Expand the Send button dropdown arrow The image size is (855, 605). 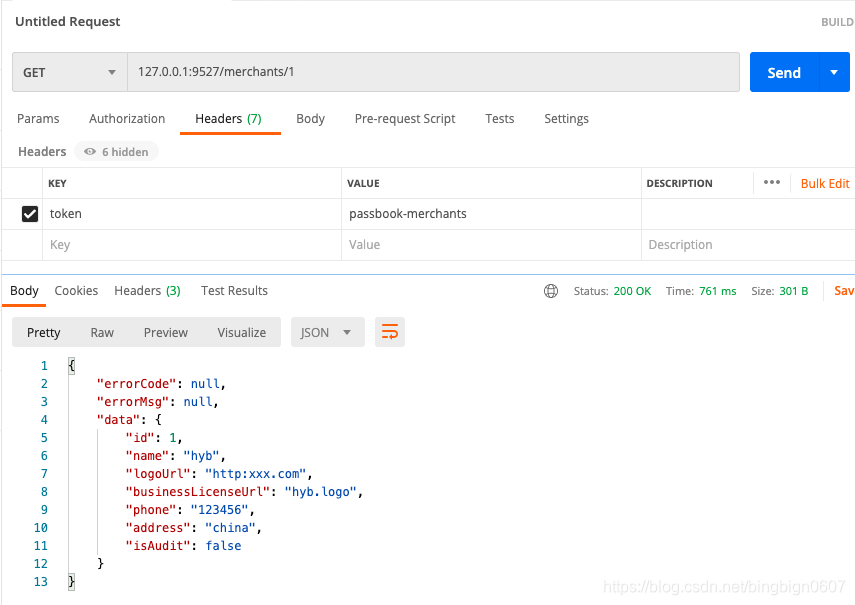pyautogui.click(x=834, y=72)
